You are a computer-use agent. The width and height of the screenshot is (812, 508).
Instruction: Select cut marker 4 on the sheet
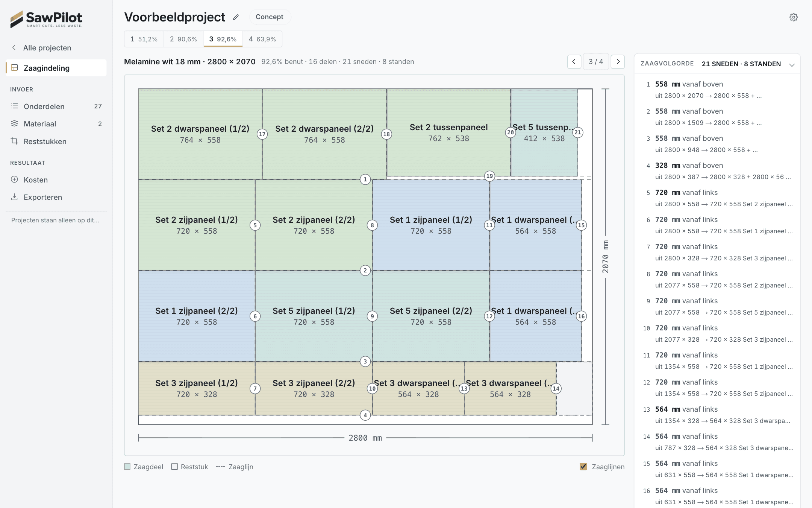[365, 415]
